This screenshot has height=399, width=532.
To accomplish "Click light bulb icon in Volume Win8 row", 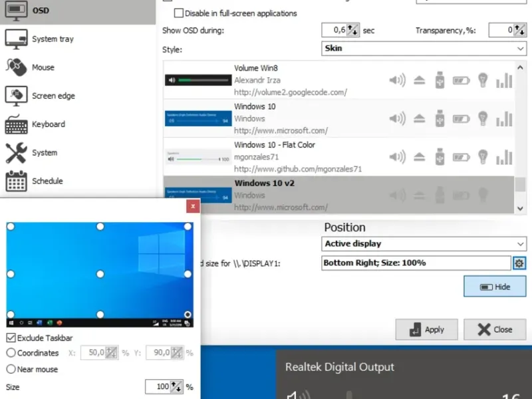I will pos(483,80).
